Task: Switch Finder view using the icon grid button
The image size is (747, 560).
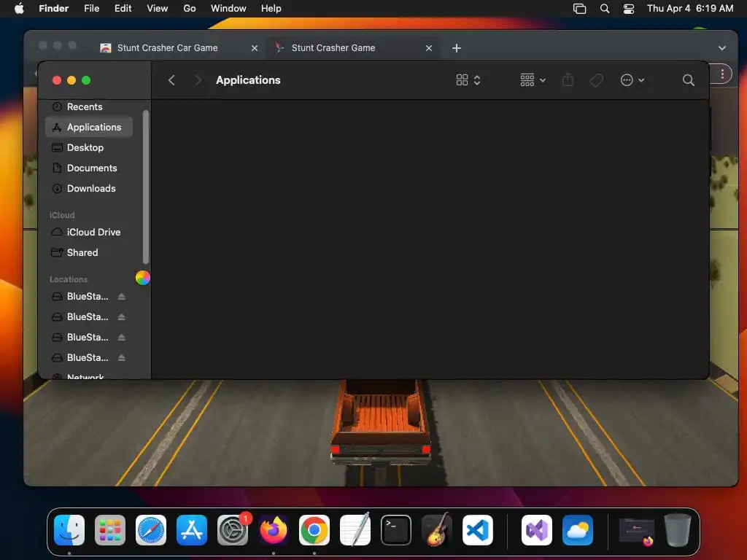Action: 468,80
